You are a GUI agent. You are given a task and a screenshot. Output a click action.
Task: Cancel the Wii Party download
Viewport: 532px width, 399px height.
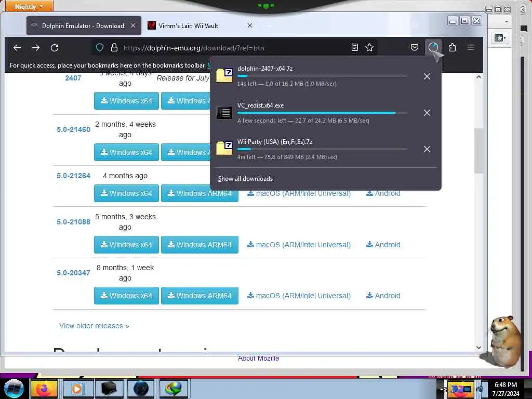coord(427,149)
